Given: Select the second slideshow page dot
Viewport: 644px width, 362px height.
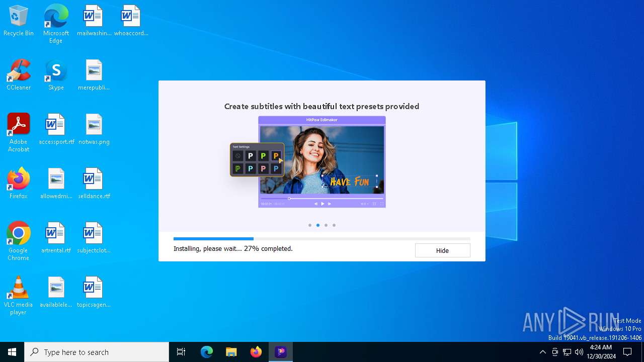Looking at the screenshot, I should pos(318,225).
